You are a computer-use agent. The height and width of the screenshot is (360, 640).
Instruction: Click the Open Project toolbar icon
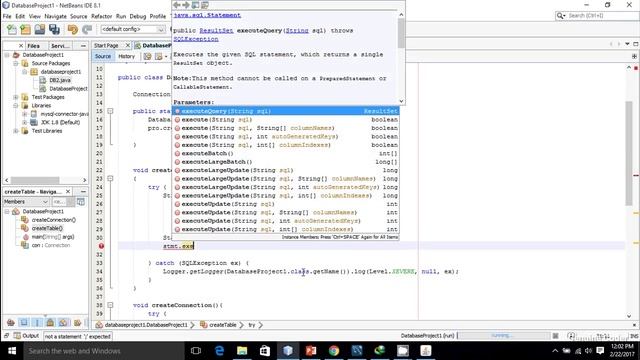(x=40, y=29)
